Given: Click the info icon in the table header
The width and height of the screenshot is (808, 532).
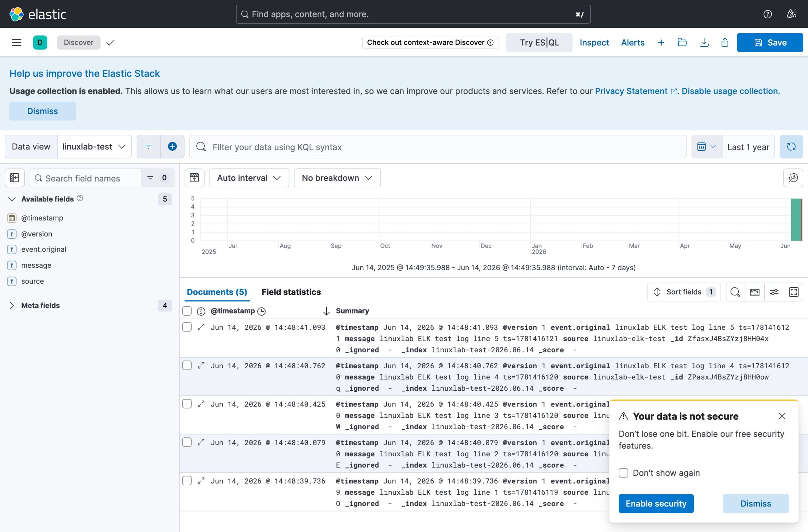Looking at the screenshot, I should pos(201,311).
